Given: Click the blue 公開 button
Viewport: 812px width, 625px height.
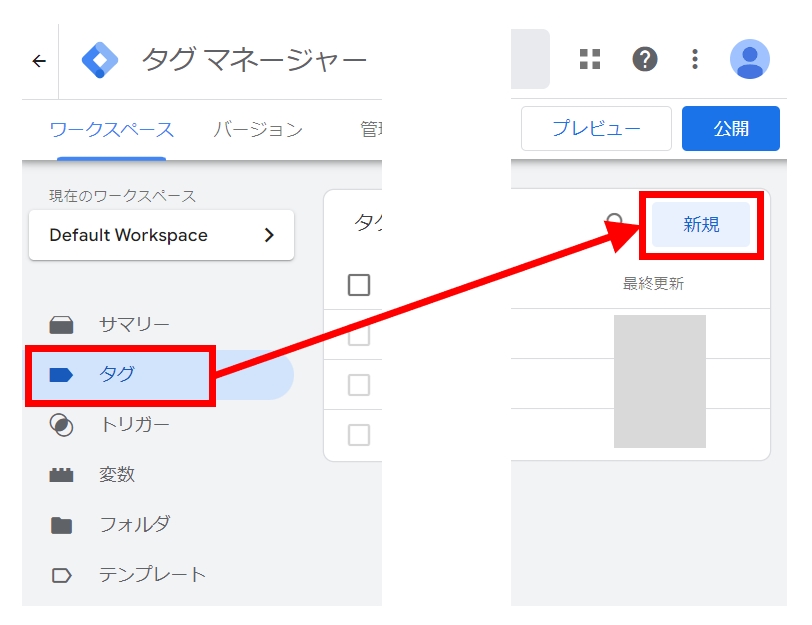Looking at the screenshot, I should [731, 128].
